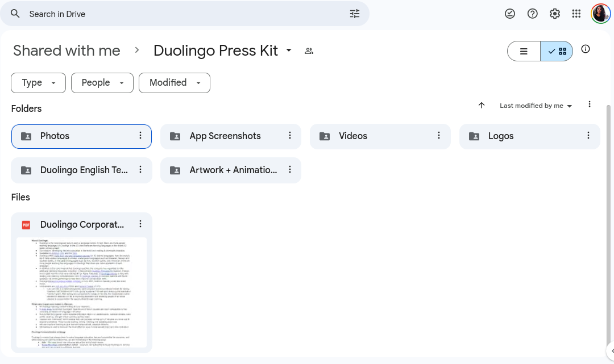614x364 pixels.
Task: Click the offline availability checkmark icon
Action: (x=510, y=13)
